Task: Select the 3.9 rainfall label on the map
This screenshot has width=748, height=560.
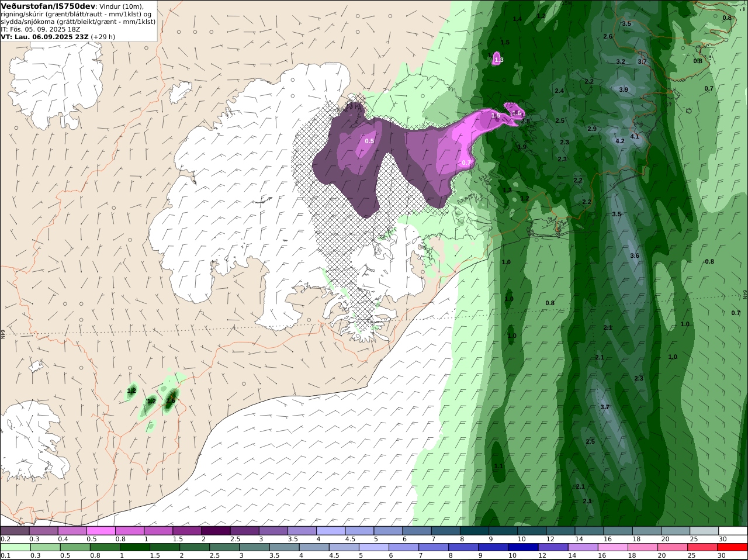Action: (x=624, y=89)
